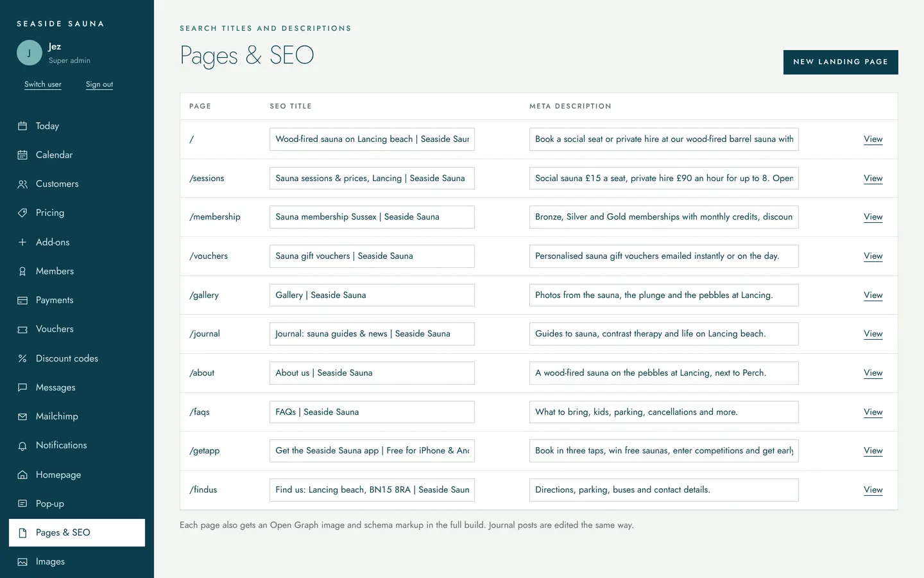924x578 pixels.
Task: Open View link for /getapp
Action: pos(873,450)
